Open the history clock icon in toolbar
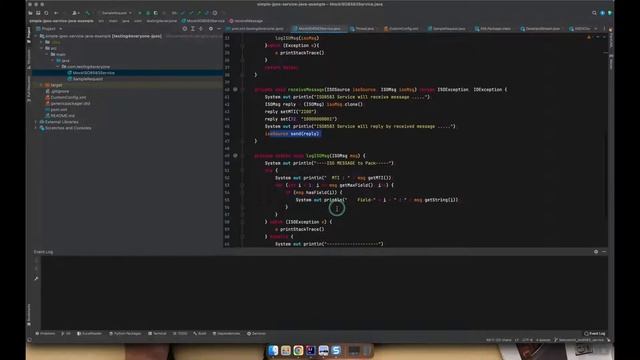Image resolution: width=640 pixels, height=360 pixels. tap(215, 13)
